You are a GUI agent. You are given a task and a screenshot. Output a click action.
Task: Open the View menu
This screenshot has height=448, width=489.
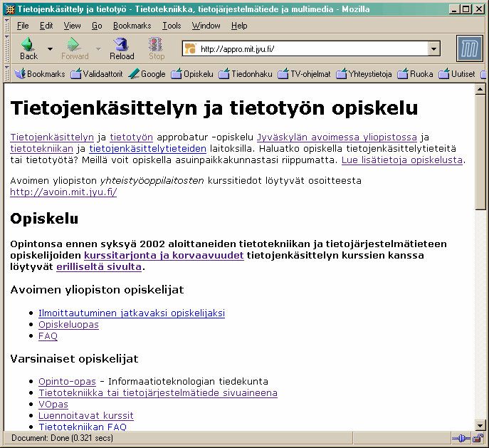[72, 26]
